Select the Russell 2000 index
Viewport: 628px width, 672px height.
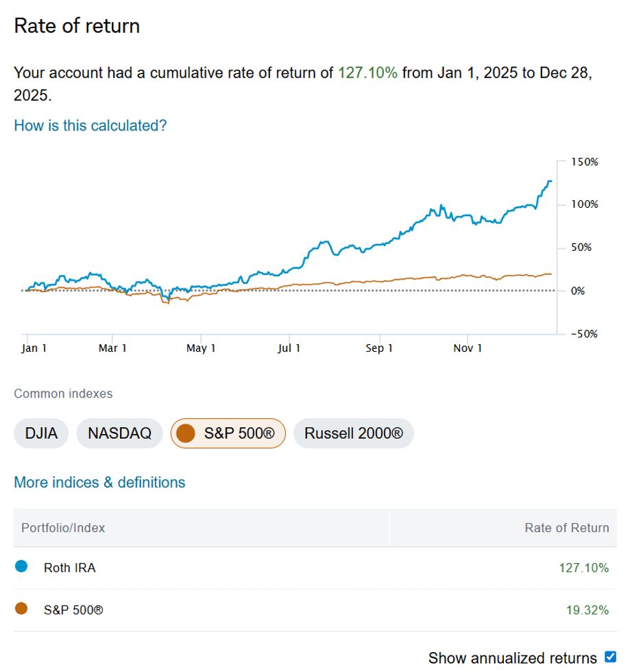(353, 433)
